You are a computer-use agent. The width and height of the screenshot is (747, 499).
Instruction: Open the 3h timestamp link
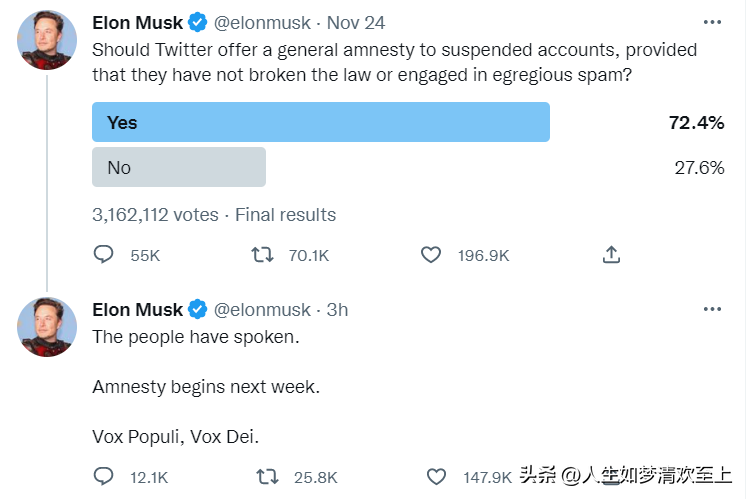[338, 309]
